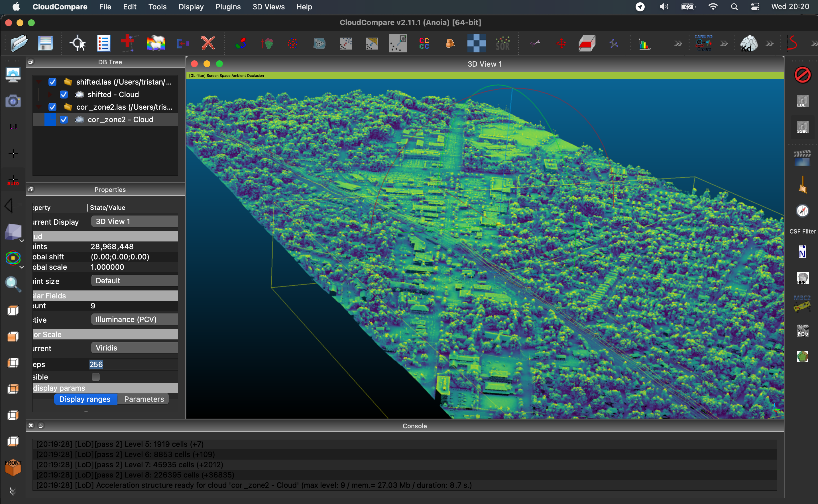Click the color scale steps 256 field
The image size is (818, 504).
coord(97,364)
